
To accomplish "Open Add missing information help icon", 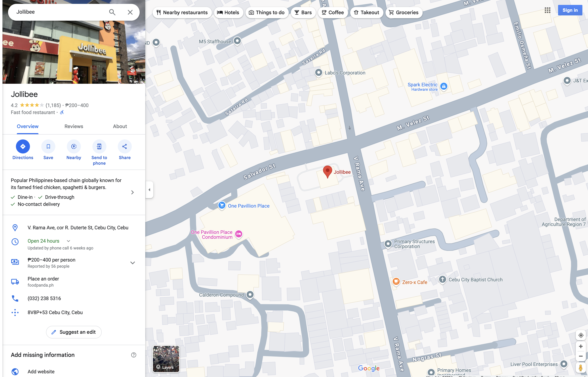I will coord(134,355).
